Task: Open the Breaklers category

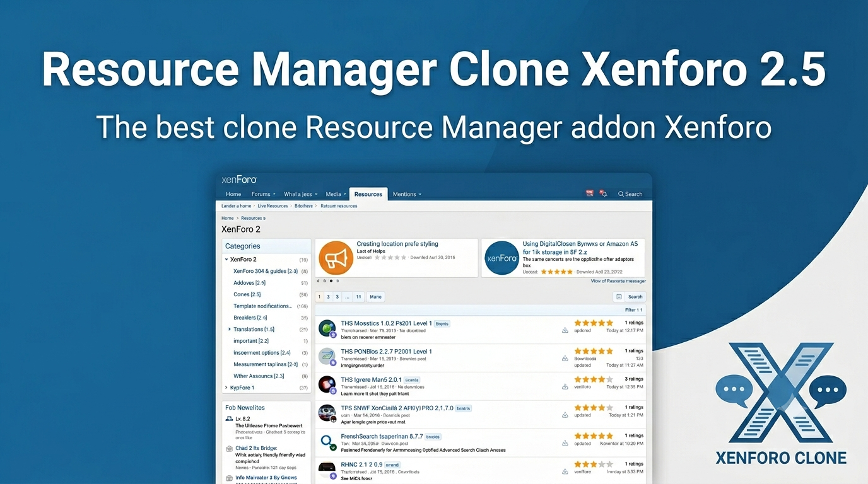Action: coord(250,318)
